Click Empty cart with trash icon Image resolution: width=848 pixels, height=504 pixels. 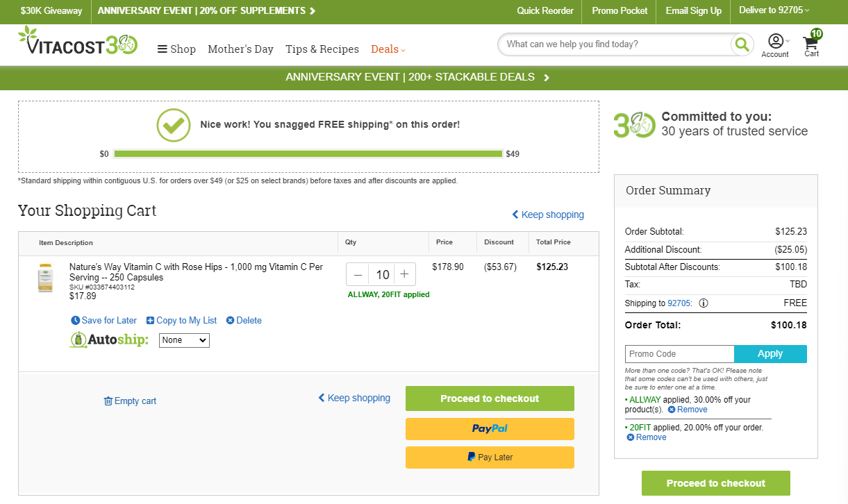[130, 401]
